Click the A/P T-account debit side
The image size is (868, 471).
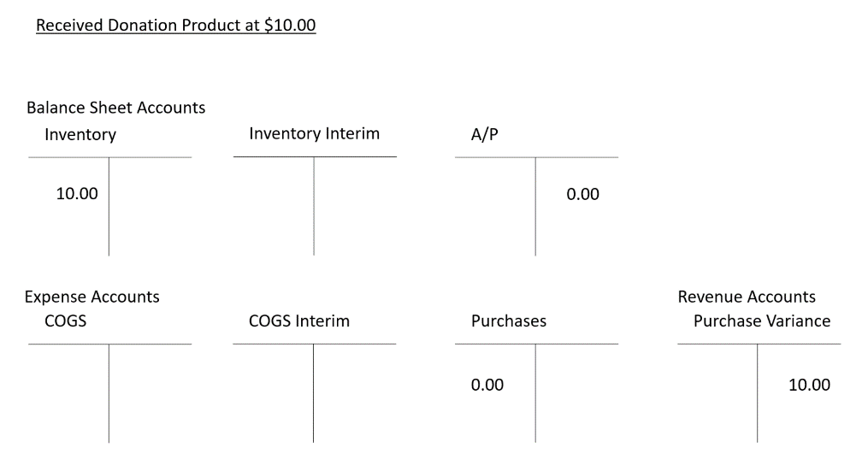[x=496, y=205]
